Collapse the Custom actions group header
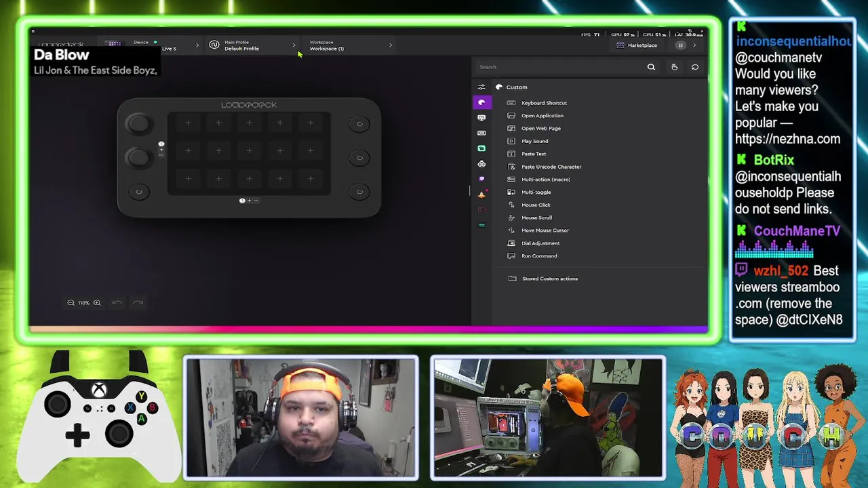This screenshot has width=868, height=488. click(x=512, y=87)
